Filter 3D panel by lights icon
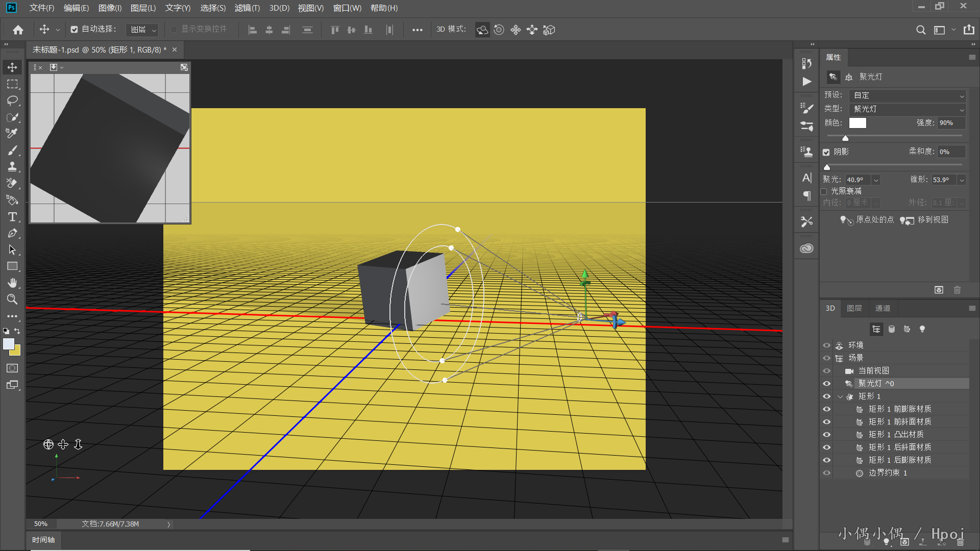 pos(922,329)
